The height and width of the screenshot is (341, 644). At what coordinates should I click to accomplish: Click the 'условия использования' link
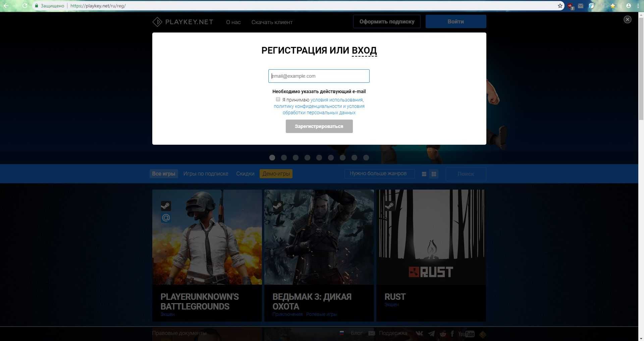tap(336, 100)
